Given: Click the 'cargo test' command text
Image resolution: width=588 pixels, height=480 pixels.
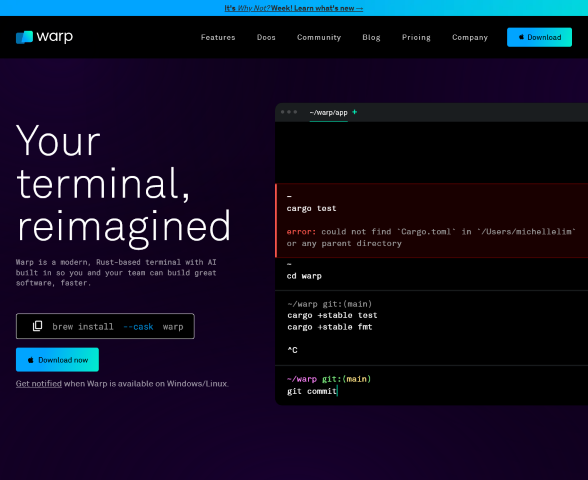Looking at the screenshot, I should (x=311, y=208).
